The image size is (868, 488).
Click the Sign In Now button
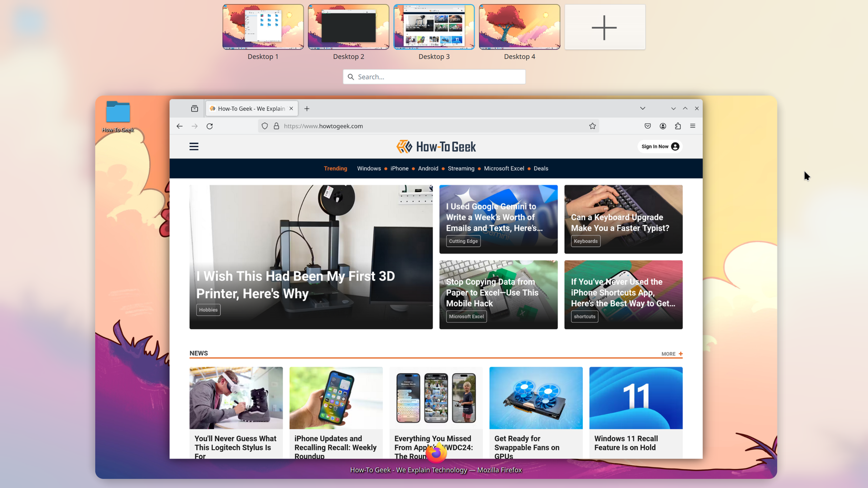[x=659, y=146]
